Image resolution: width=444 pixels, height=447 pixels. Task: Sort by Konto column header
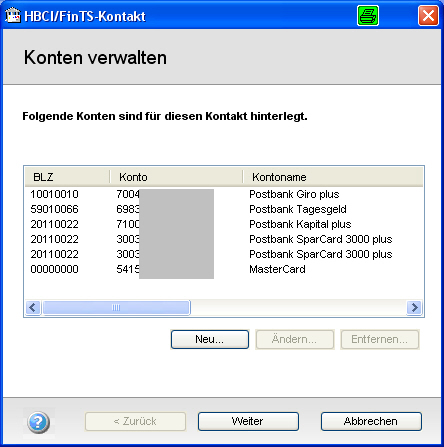(x=176, y=177)
